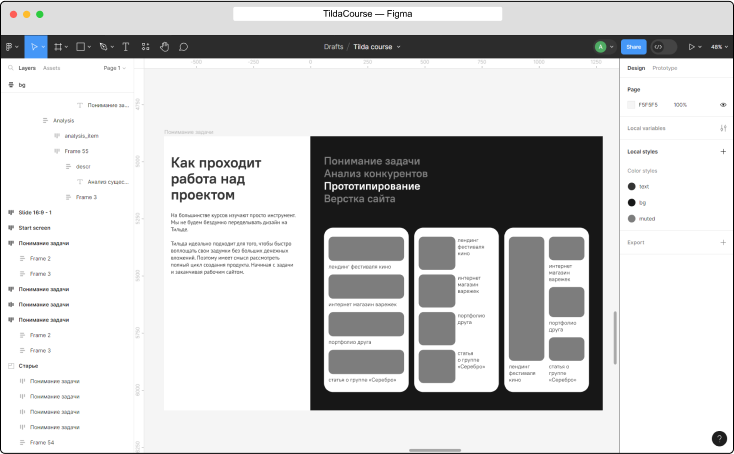Select the Hand tool

(x=165, y=47)
